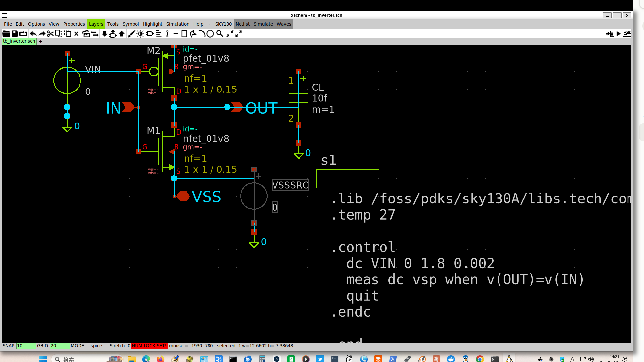The width and height of the screenshot is (644, 362).
Task: Click the SNAP value input field
Action: click(26, 346)
